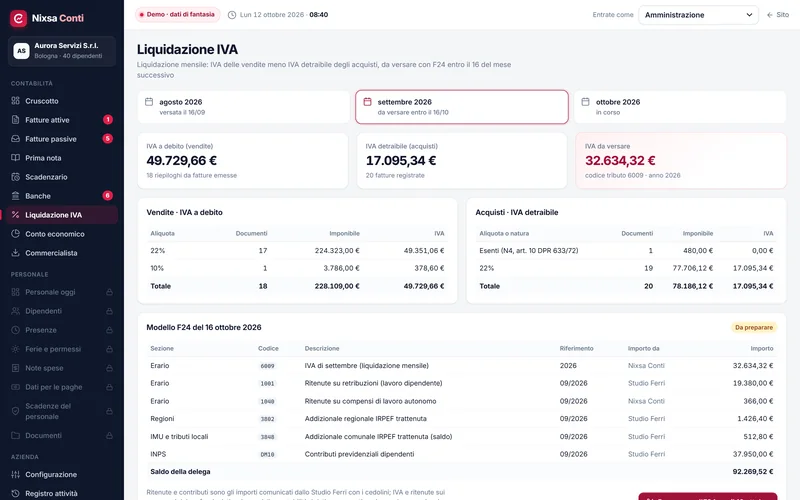Screen dimensions: 800x500
Task: Open Conto economico pie chart icon
Action: 16,234
